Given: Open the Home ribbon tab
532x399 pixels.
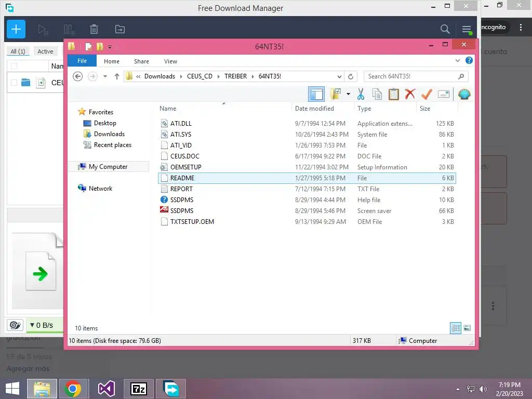Looking at the screenshot, I should (x=112, y=61).
